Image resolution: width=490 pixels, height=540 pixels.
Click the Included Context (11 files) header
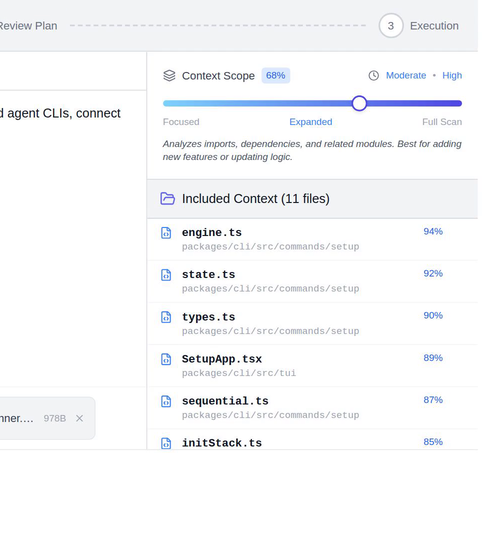(x=312, y=199)
